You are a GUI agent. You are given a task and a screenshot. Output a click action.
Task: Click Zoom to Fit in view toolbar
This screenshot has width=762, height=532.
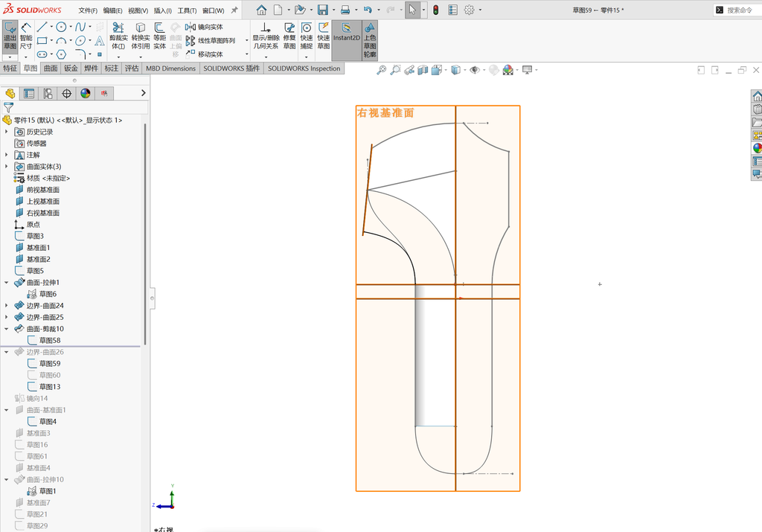click(382, 70)
